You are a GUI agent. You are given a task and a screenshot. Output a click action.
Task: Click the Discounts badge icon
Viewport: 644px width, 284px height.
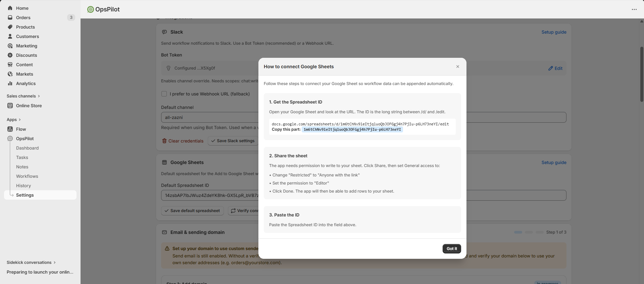coord(10,55)
